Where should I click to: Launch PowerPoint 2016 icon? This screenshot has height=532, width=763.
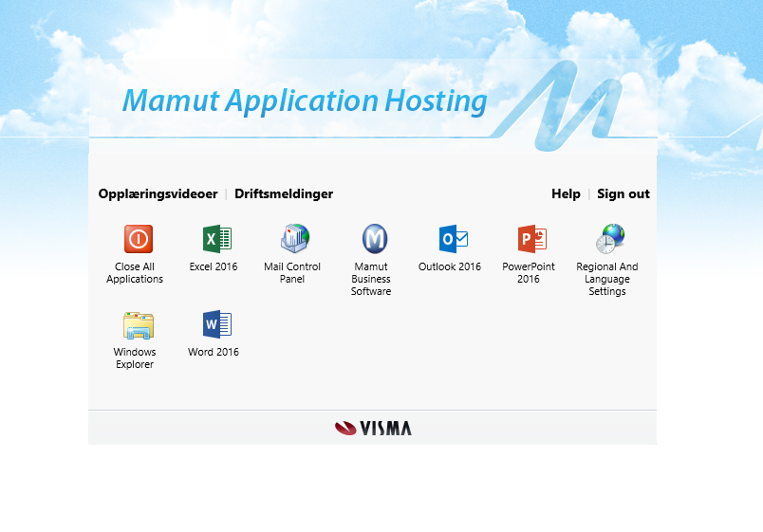click(x=531, y=239)
